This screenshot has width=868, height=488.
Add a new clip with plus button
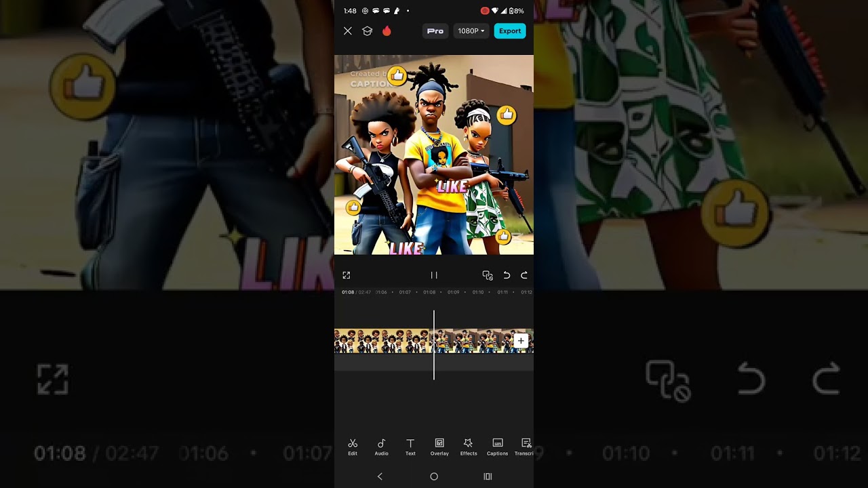click(x=520, y=341)
